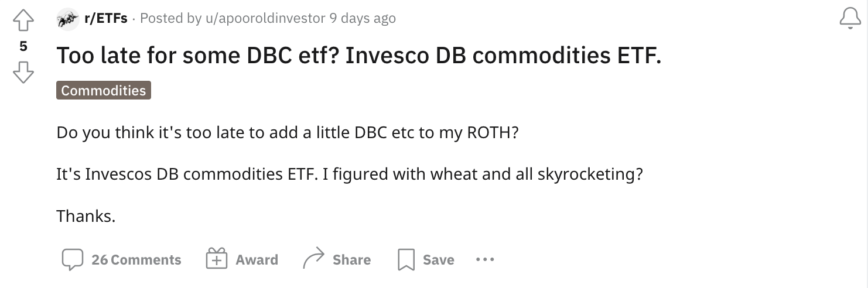This screenshot has height=288, width=868.
Task: Open the r/ETFs community avatar icon
Action: point(68,19)
